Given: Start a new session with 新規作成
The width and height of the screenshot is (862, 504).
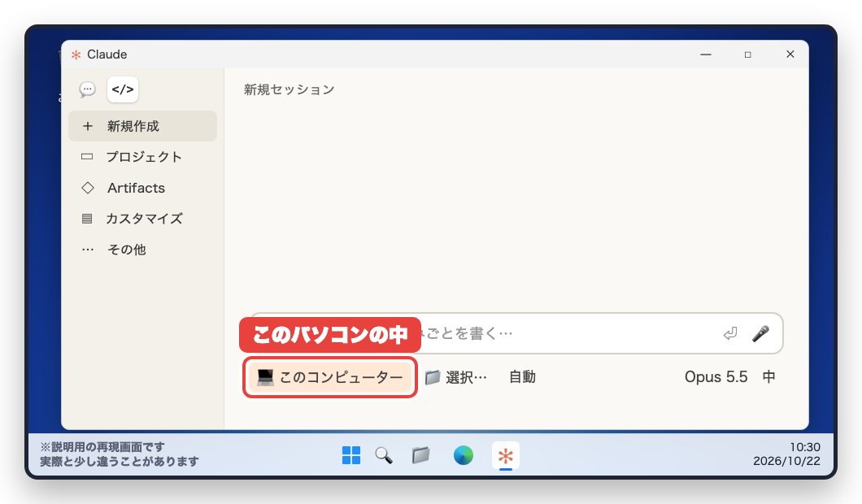Looking at the screenshot, I should click(x=142, y=126).
